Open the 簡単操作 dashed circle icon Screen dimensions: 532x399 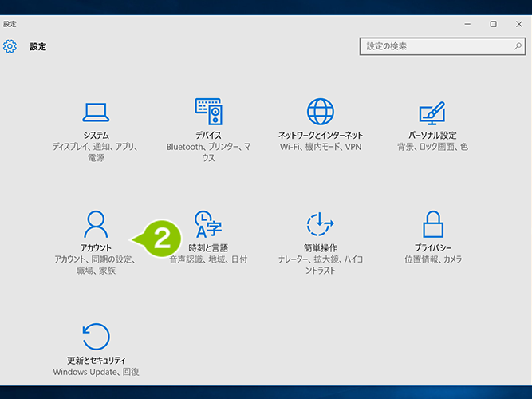[x=321, y=224]
